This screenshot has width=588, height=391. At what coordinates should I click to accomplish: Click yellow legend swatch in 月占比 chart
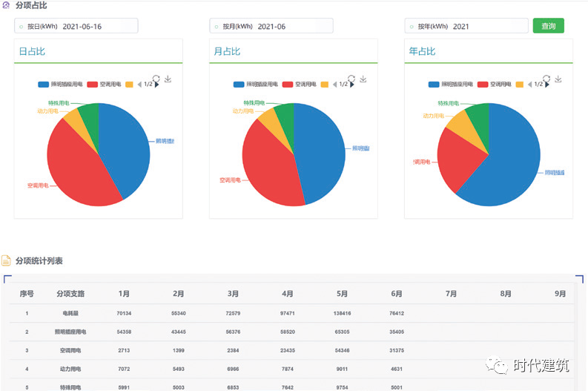(324, 85)
